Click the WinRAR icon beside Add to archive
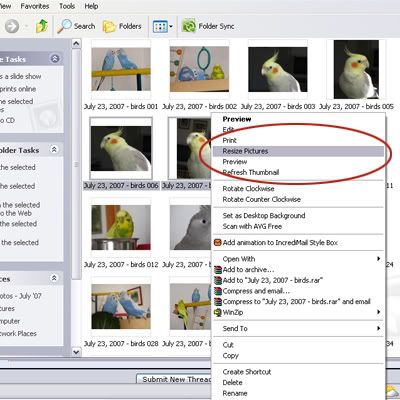400x400 pixels. 218,269
